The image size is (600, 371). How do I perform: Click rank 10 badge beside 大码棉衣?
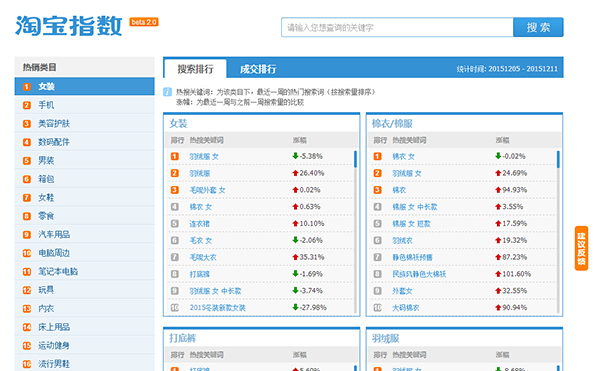coord(377,308)
